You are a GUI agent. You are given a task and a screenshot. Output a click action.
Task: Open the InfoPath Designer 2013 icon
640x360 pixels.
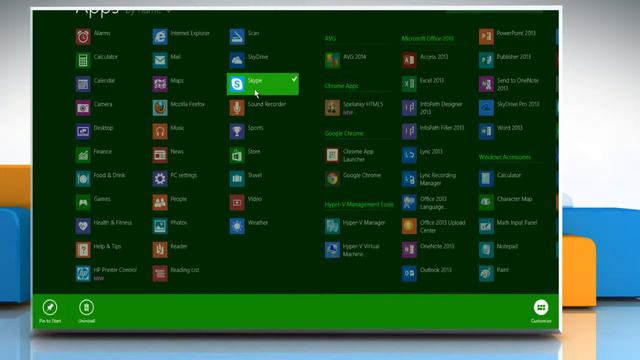(409, 108)
